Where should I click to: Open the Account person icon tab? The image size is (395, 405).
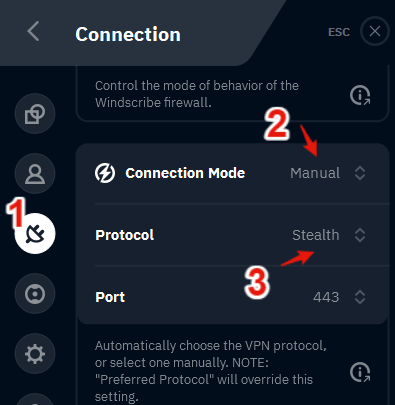pyautogui.click(x=35, y=174)
